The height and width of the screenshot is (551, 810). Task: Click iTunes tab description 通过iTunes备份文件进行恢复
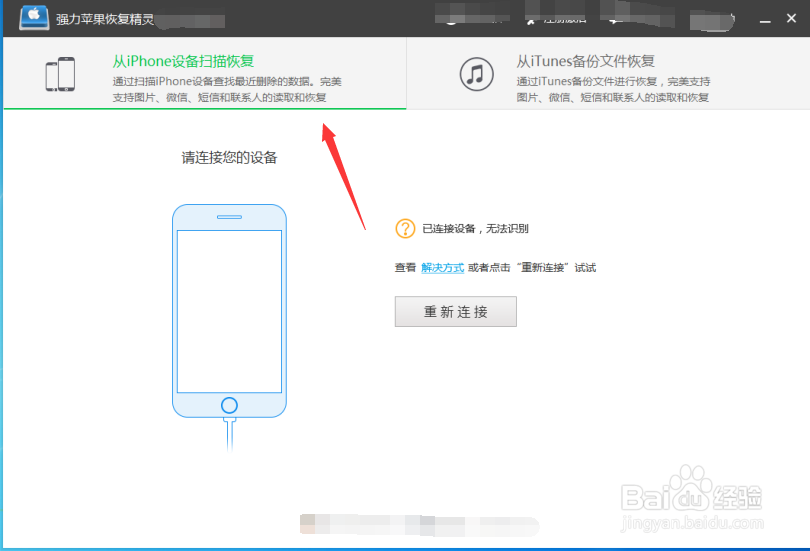[613, 89]
